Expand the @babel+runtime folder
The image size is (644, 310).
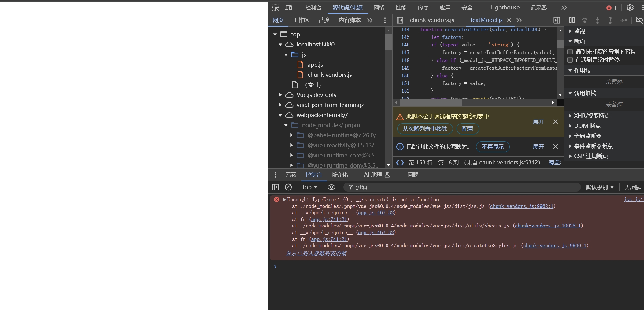click(x=291, y=135)
